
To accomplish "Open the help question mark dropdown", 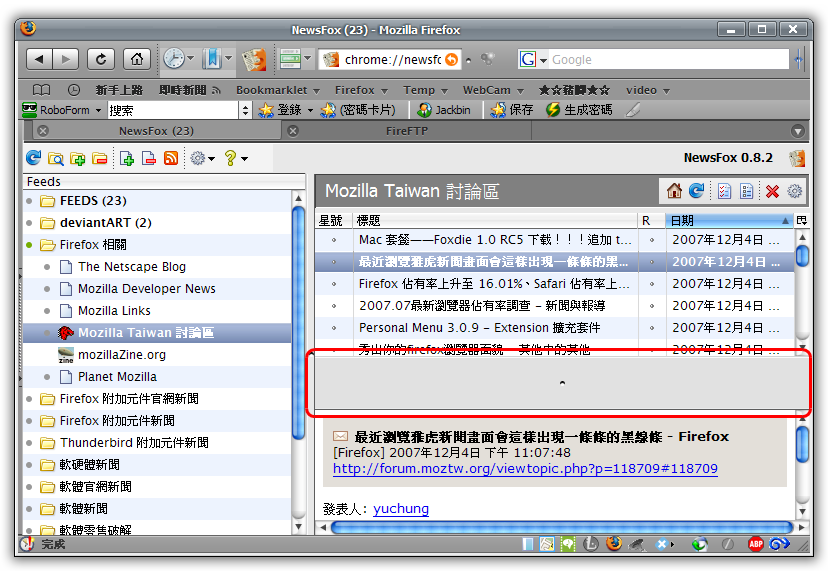I will tap(236, 158).
